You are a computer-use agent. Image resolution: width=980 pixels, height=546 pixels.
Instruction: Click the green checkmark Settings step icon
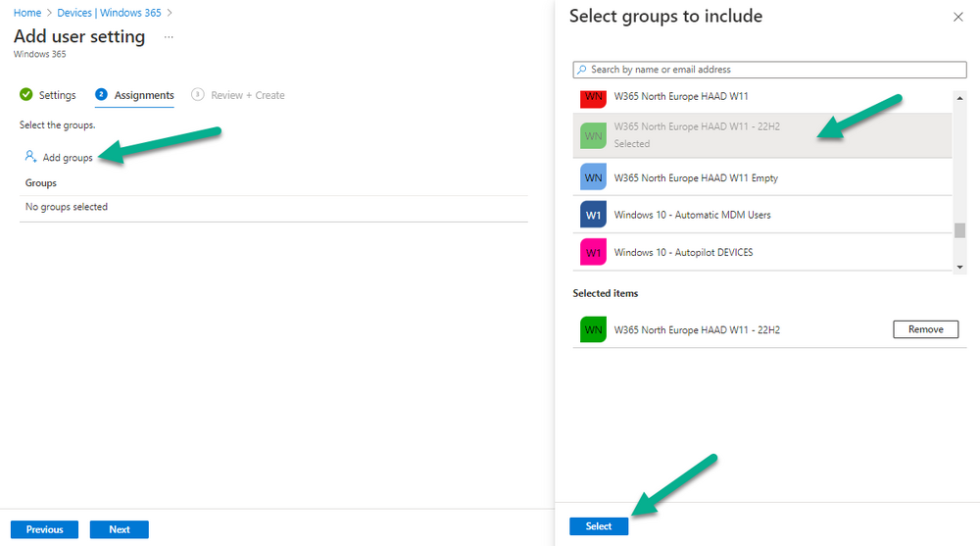coord(26,94)
